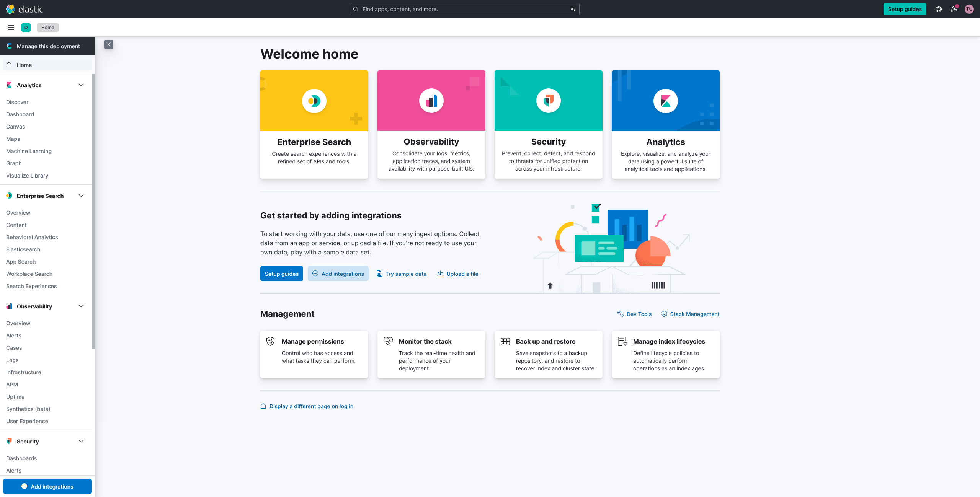Click the Observability section logo in sidebar
980x497 pixels.
tap(9, 306)
